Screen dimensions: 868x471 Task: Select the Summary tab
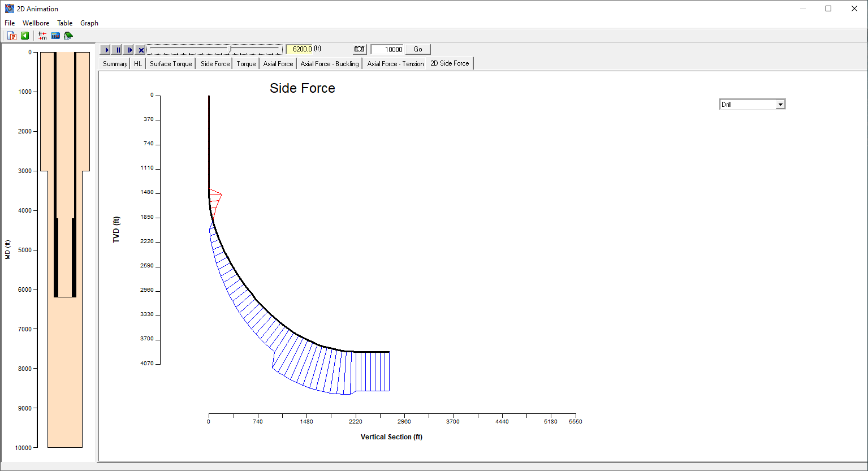click(x=115, y=64)
